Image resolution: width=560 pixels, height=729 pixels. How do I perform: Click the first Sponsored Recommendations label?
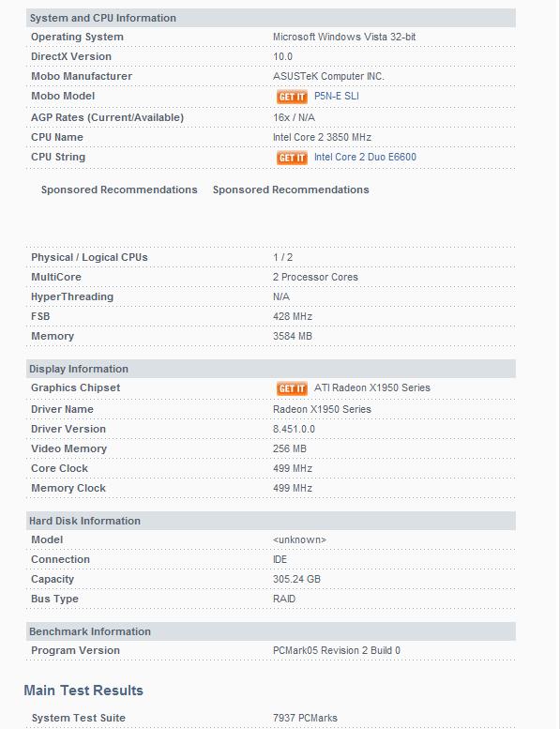[119, 190]
